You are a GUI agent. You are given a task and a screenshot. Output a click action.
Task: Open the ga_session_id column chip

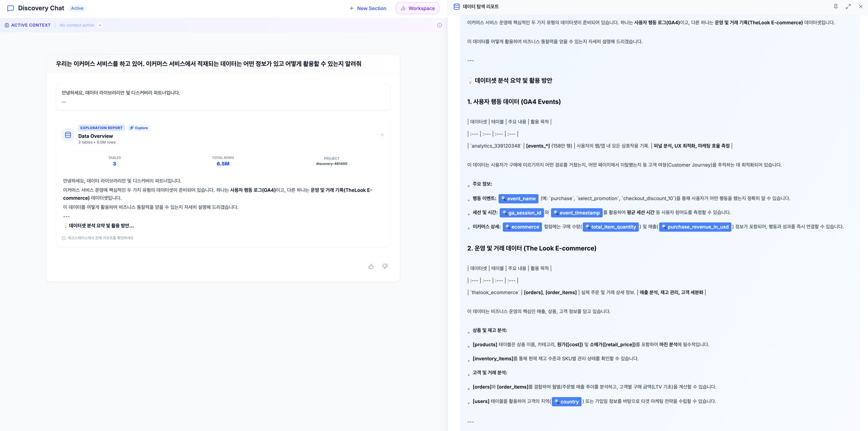(522, 213)
